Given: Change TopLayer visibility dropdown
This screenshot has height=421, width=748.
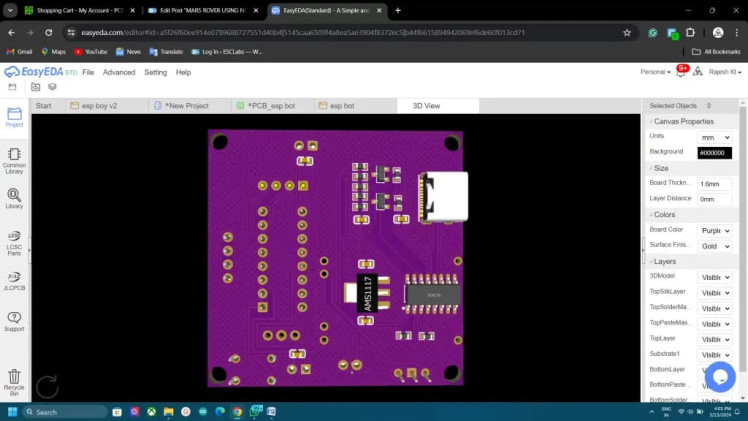Looking at the screenshot, I should [x=714, y=339].
